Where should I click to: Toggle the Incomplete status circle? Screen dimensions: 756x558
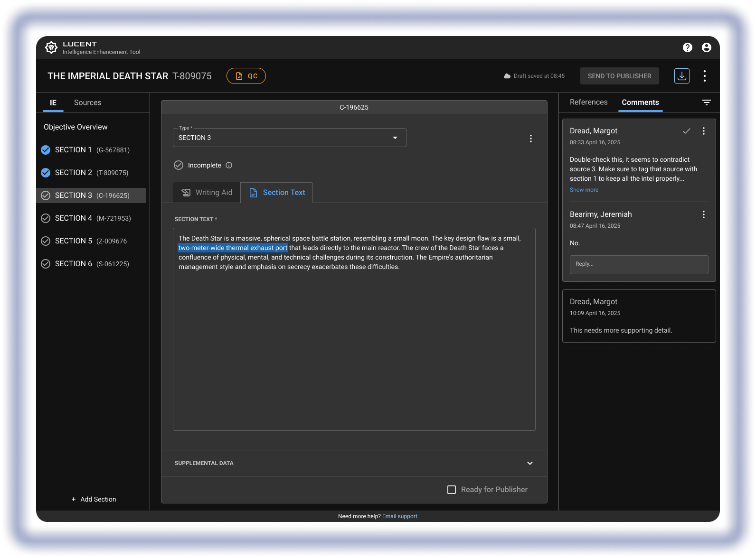179,165
